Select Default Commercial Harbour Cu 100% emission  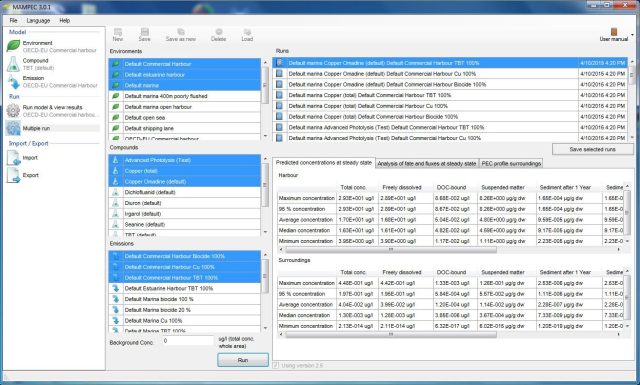tap(184, 267)
